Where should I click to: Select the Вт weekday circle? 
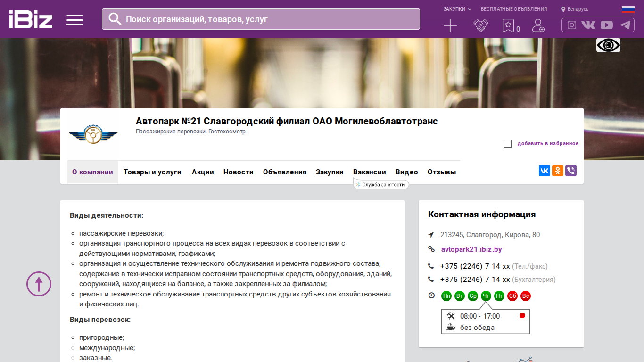pyautogui.click(x=460, y=296)
